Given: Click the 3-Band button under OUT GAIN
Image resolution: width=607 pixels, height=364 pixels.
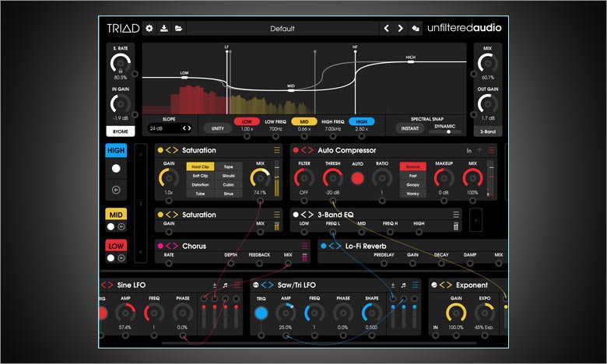Looking at the screenshot, I should pyautogui.click(x=488, y=131).
